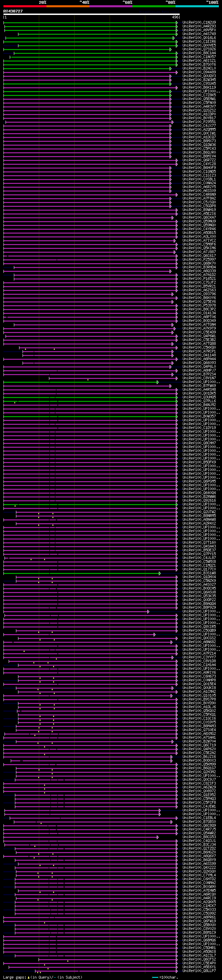
Task: Click the red 20% identity legend segment
Action: coord(25,6)
